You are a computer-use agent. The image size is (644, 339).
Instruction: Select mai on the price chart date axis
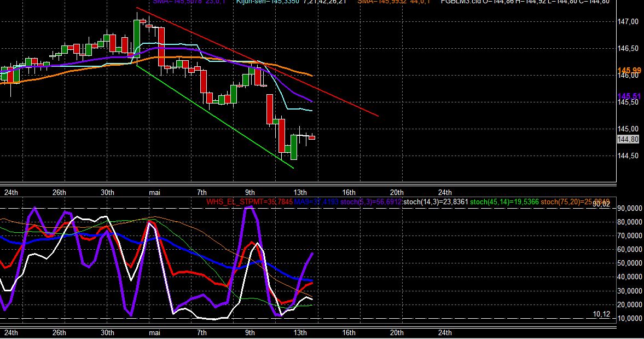point(154,192)
